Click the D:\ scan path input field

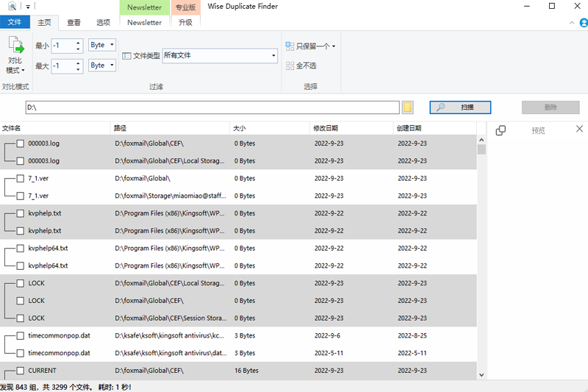click(212, 107)
